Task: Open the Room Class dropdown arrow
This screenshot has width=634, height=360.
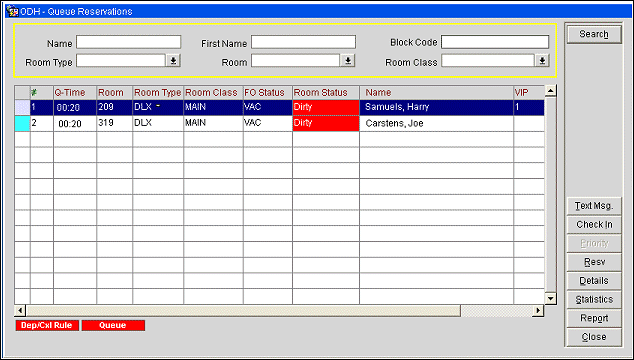Action: 542,61
